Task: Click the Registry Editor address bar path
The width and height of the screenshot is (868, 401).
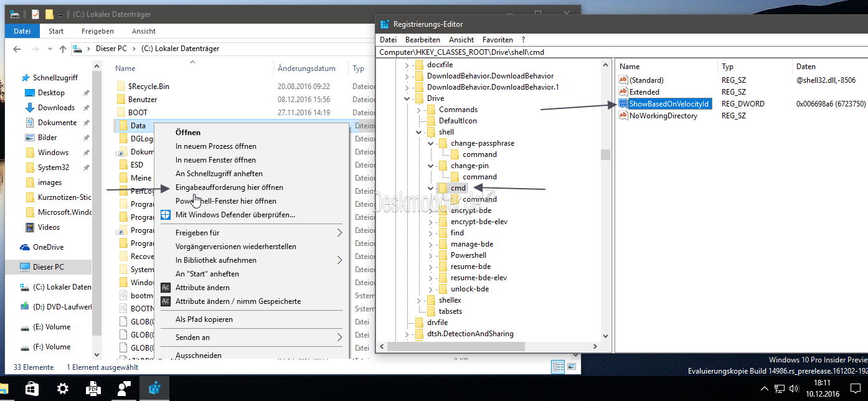Action: [x=461, y=52]
